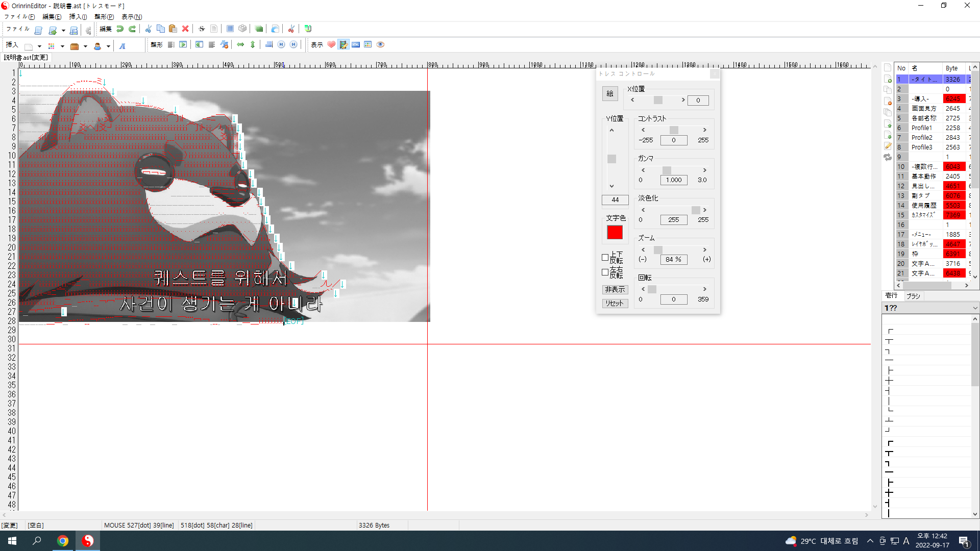Click the blue letter A text-art icon
Image resolution: width=980 pixels, height=551 pixels.
pos(122,46)
